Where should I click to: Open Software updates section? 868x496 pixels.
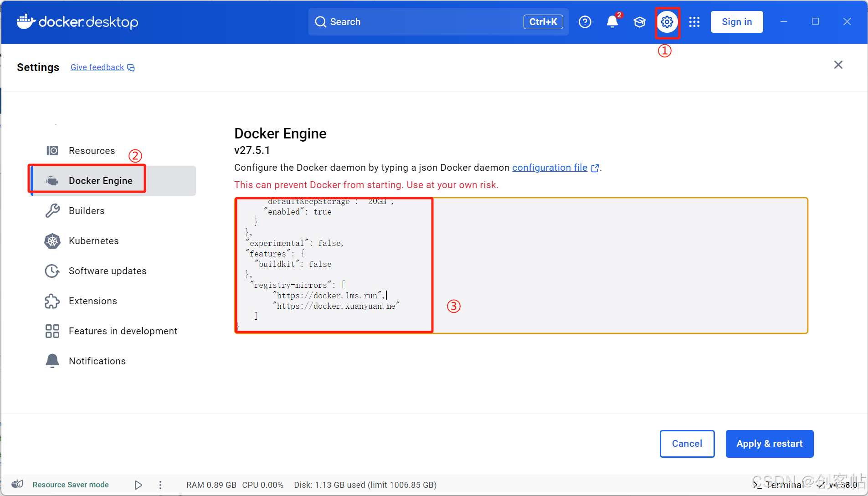113,271
